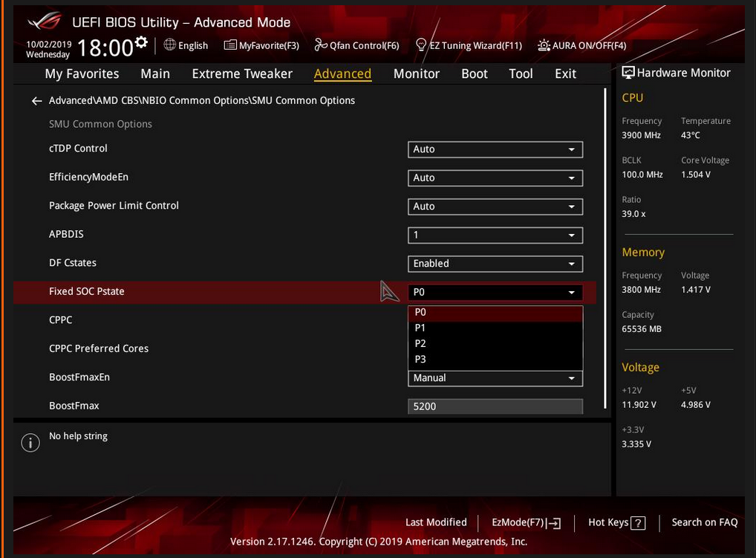The width and height of the screenshot is (756, 558).
Task: Click the Core Voltage value 1.504 V
Action: [696, 175]
